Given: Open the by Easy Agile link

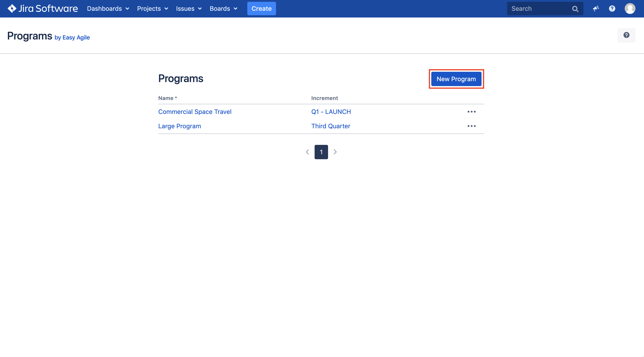Looking at the screenshot, I should coord(72,37).
